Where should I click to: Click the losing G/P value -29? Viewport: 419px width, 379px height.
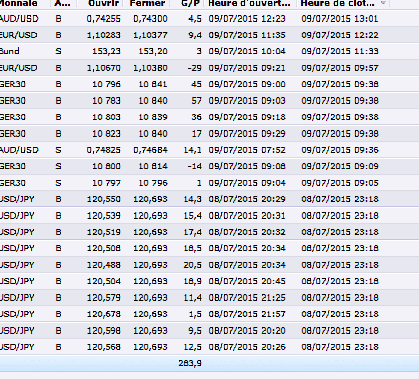[195, 68]
